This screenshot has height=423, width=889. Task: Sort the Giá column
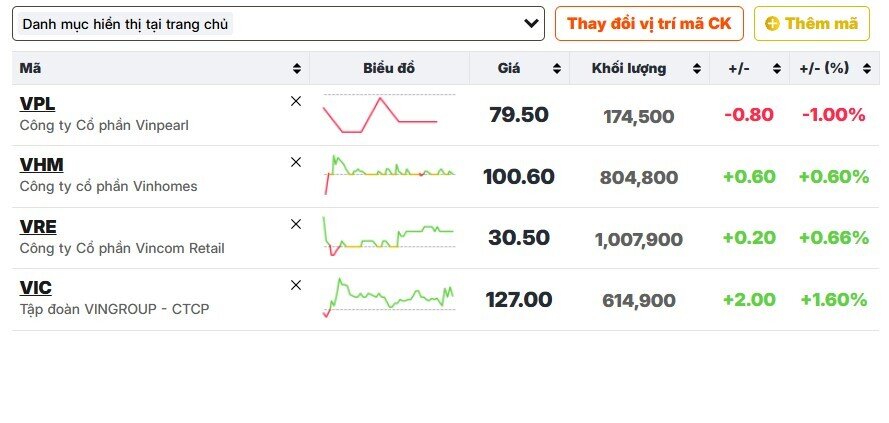[557, 69]
